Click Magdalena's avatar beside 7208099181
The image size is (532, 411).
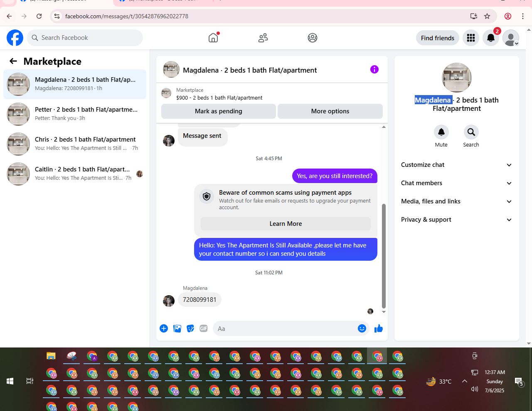click(169, 301)
